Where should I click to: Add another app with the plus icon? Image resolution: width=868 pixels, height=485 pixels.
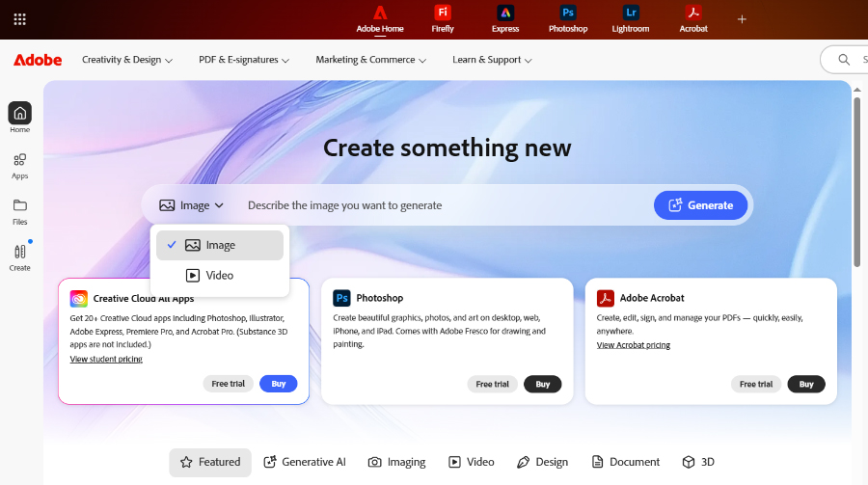point(742,19)
